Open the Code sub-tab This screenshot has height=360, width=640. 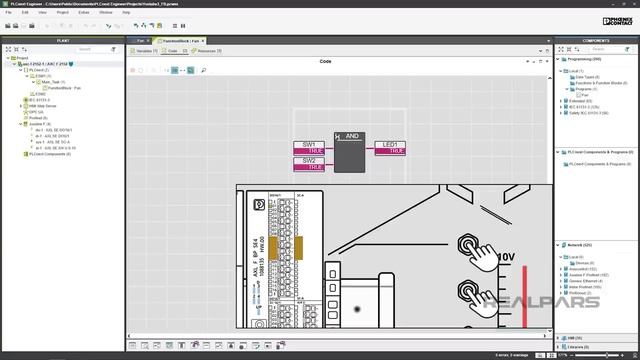click(x=174, y=51)
